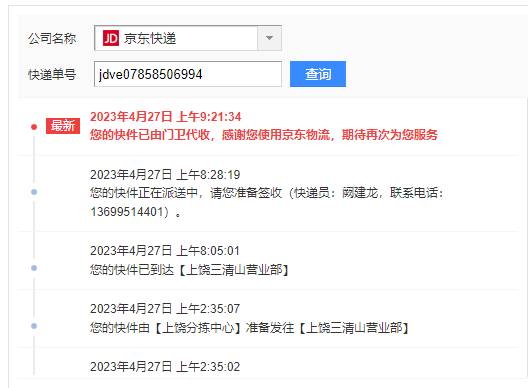
Task: Click the courier phone number 13699514401
Action: [x=127, y=212]
